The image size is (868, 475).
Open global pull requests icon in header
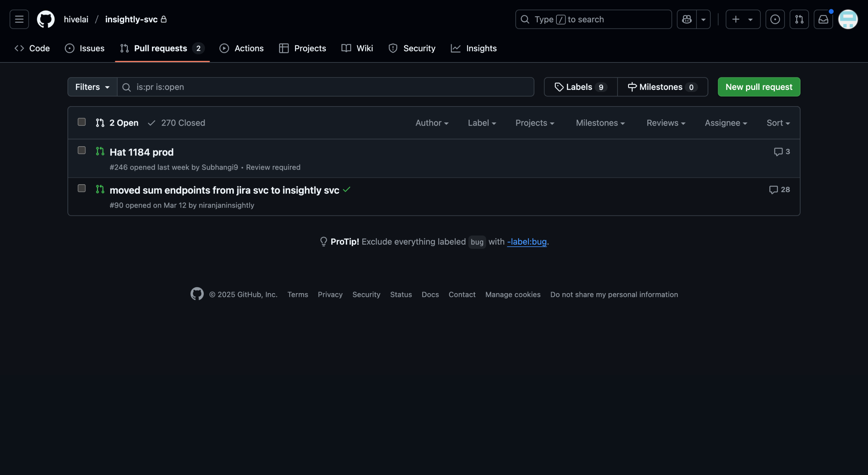(x=799, y=19)
